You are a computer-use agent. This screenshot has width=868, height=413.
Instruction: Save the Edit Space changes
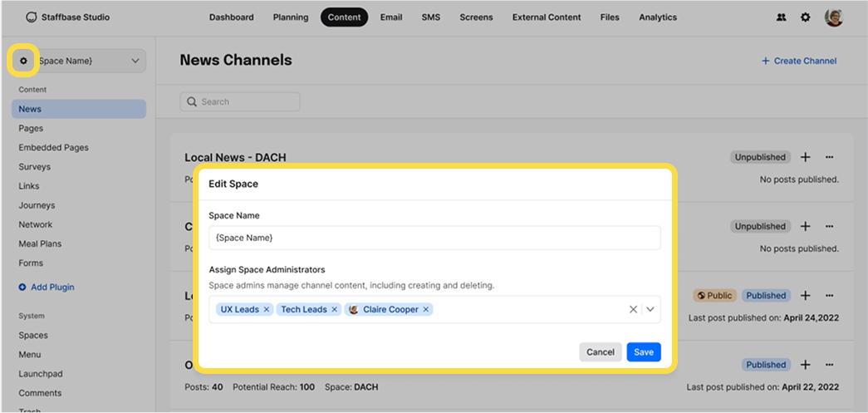coord(644,352)
